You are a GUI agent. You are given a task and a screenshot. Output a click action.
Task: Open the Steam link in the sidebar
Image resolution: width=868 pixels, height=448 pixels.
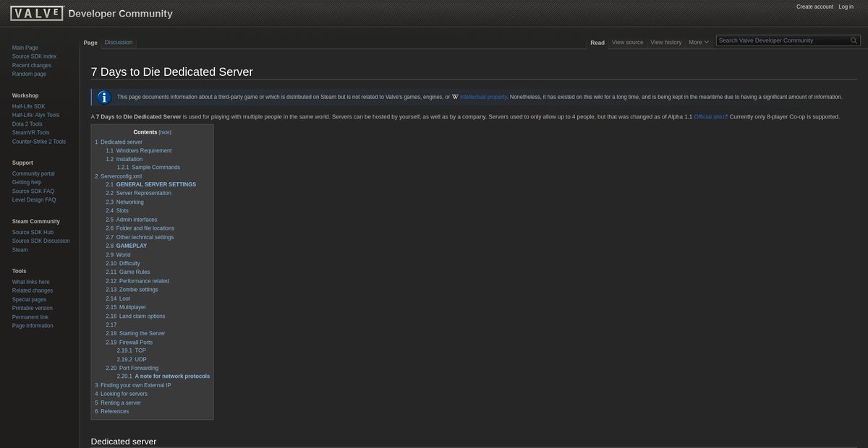(20, 250)
